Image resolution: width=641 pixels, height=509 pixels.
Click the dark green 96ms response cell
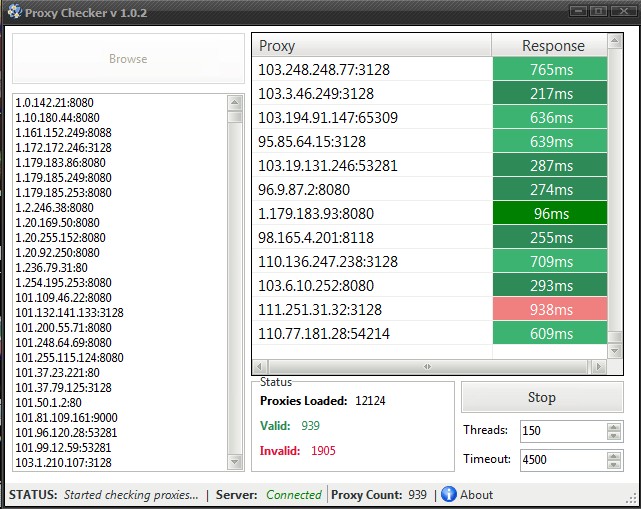coord(550,214)
